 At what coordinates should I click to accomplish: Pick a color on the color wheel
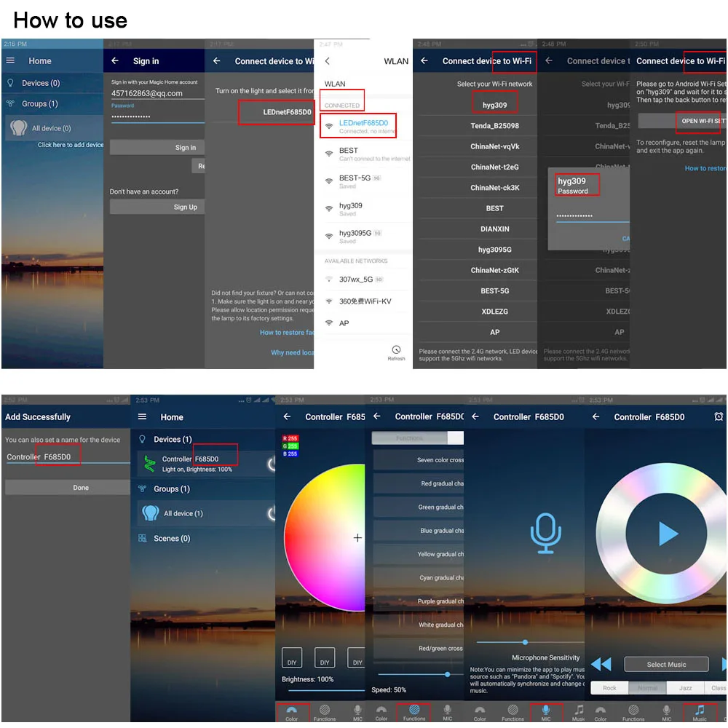[x=325, y=538]
